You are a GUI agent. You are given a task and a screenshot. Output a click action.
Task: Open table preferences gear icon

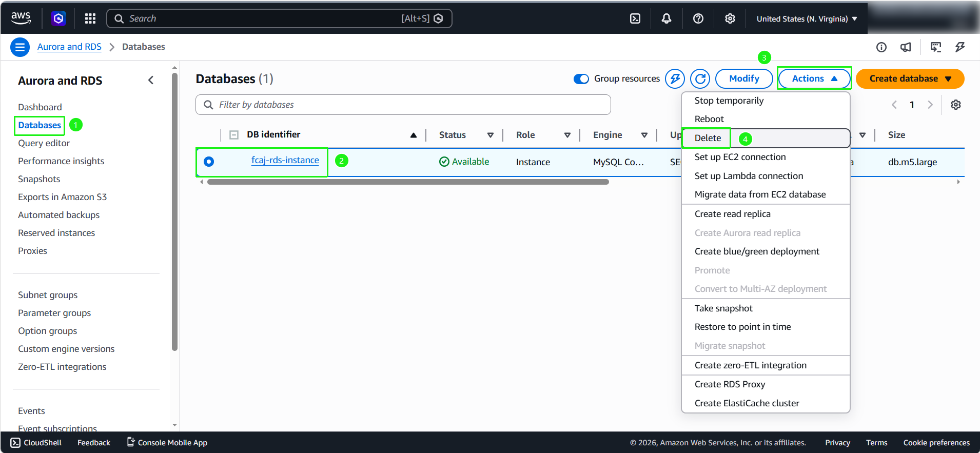click(x=956, y=105)
